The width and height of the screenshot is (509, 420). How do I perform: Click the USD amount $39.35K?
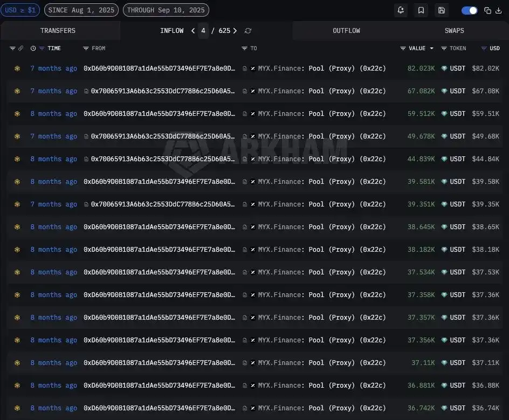(x=486, y=204)
